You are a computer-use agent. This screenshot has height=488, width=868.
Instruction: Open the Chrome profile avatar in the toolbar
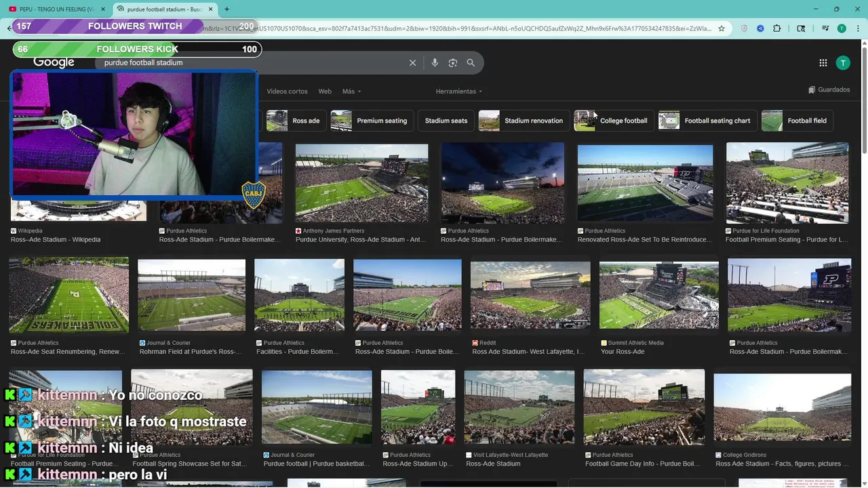pos(842,28)
